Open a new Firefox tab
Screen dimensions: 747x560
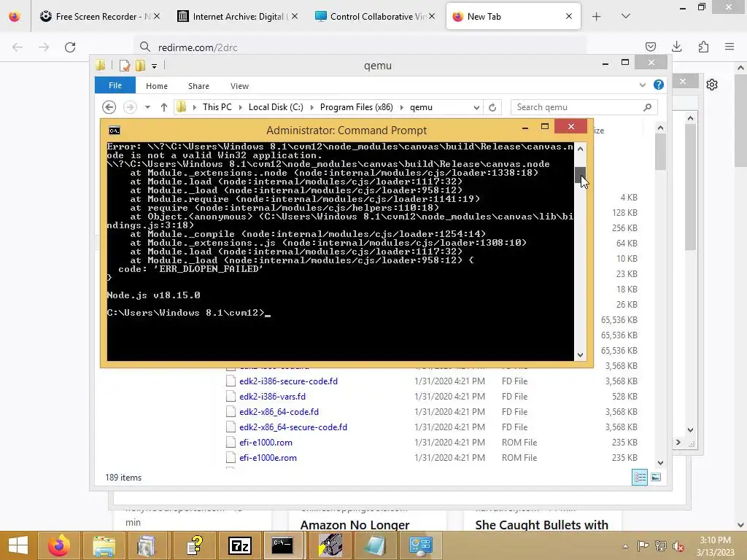(597, 17)
